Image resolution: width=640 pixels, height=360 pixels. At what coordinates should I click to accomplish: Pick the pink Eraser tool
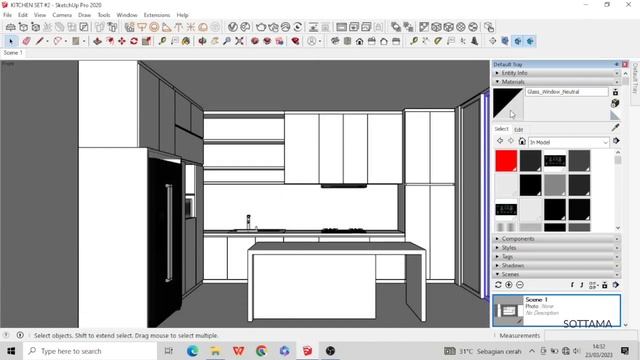(27, 41)
